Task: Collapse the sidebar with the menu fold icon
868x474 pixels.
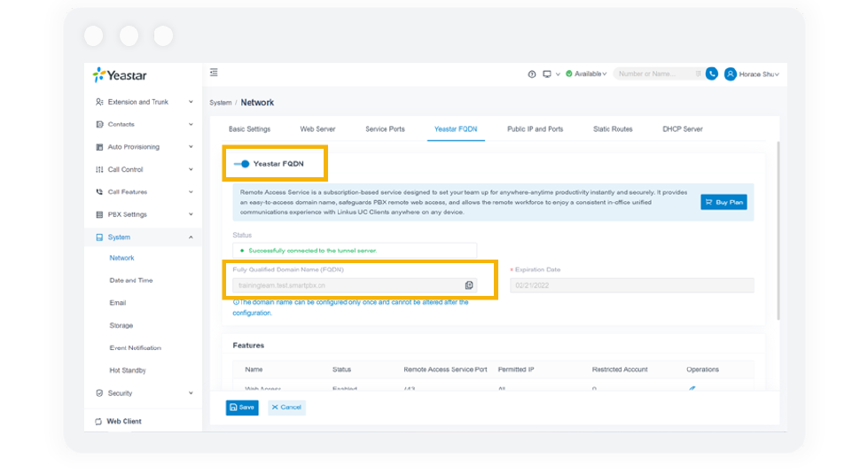Action: coord(214,74)
